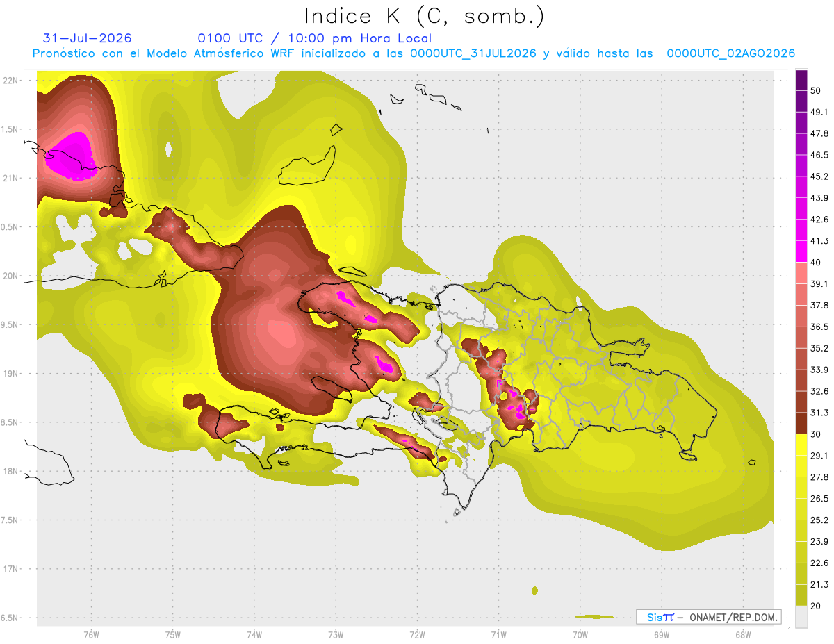
Task: Click the legend value "21.3"
Action: (x=819, y=584)
